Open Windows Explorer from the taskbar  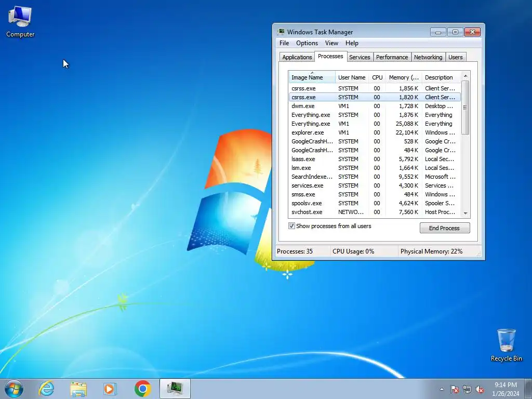tap(78, 389)
